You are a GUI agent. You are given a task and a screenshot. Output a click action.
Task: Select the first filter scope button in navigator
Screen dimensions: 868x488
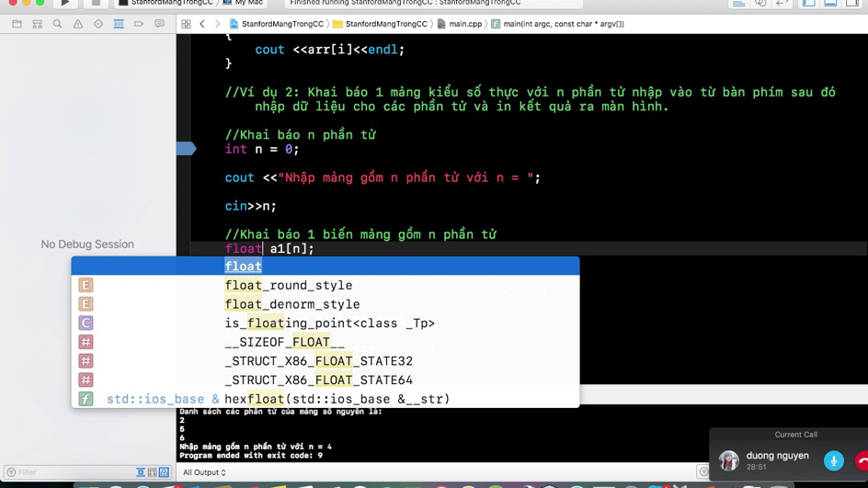(x=141, y=472)
